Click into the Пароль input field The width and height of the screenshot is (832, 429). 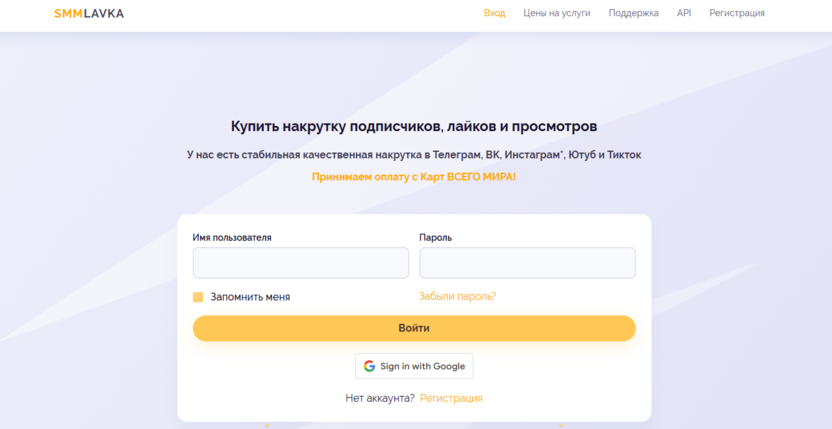point(527,263)
